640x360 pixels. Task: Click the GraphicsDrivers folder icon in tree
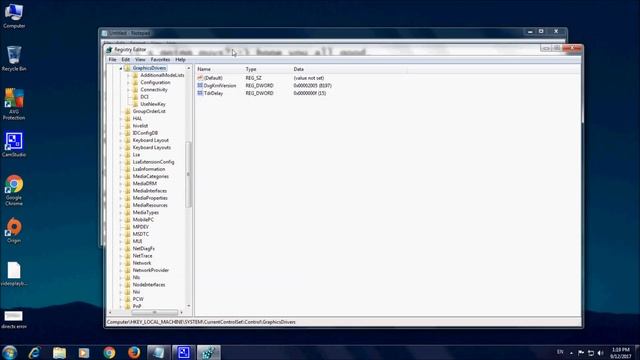[127, 68]
